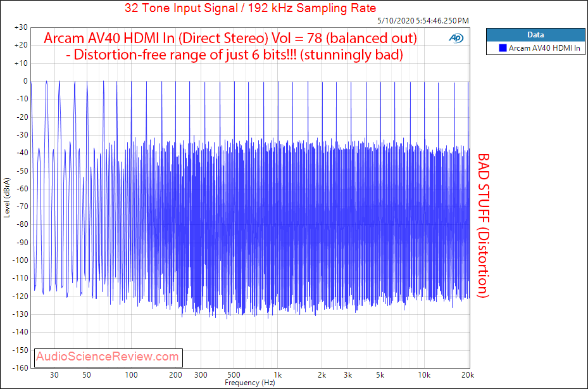Click the "+30" y-axis tick label
The image size is (588, 389).
coord(21,27)
